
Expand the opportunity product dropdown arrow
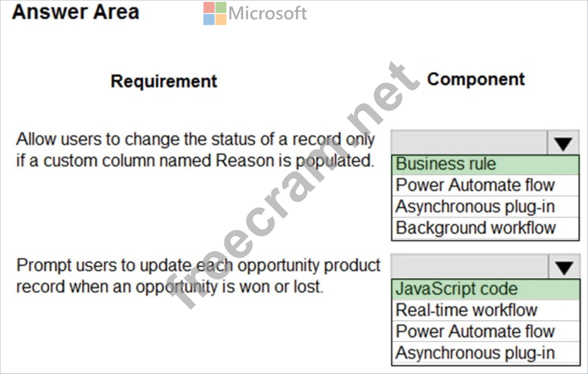(x=564, y=267)
